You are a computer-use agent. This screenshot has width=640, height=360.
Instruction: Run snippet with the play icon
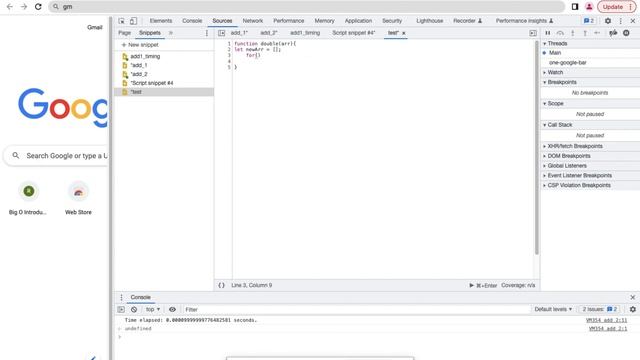(x=471, y=285)
